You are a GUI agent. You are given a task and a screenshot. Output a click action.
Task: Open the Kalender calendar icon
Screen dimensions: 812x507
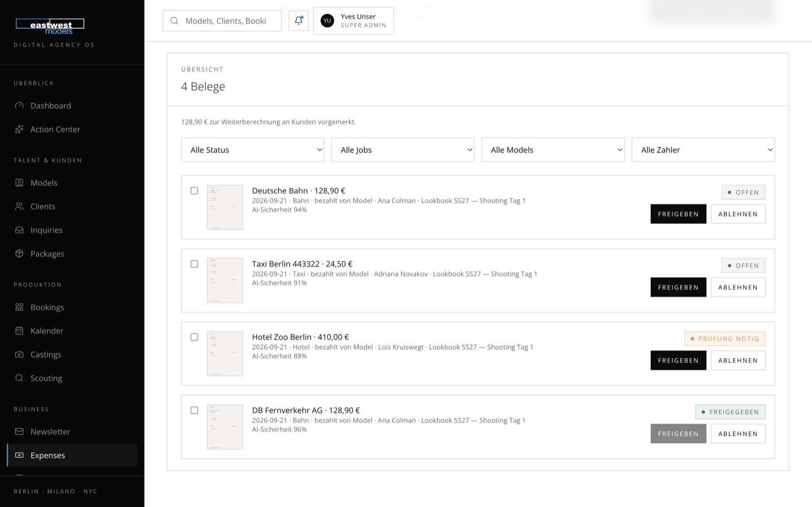tap(19, 331)
